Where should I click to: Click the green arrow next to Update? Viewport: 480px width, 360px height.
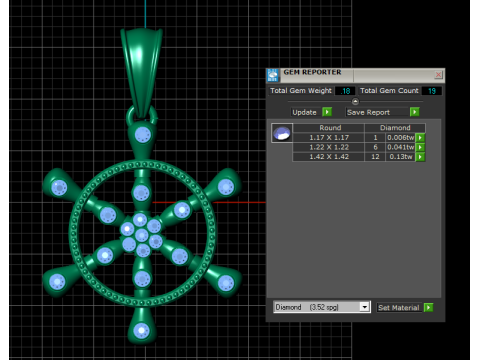(327, 112)
